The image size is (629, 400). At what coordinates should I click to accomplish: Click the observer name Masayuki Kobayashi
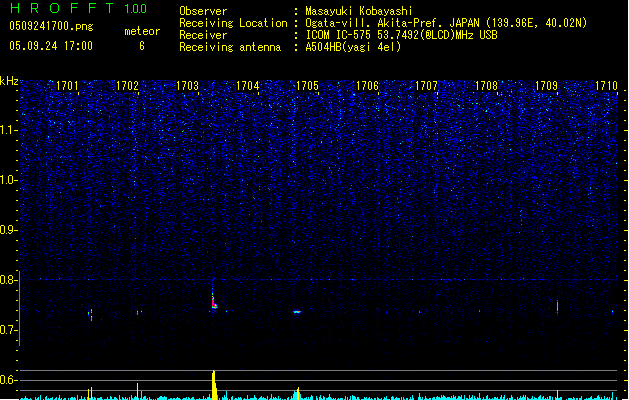(x=359, y=11)
